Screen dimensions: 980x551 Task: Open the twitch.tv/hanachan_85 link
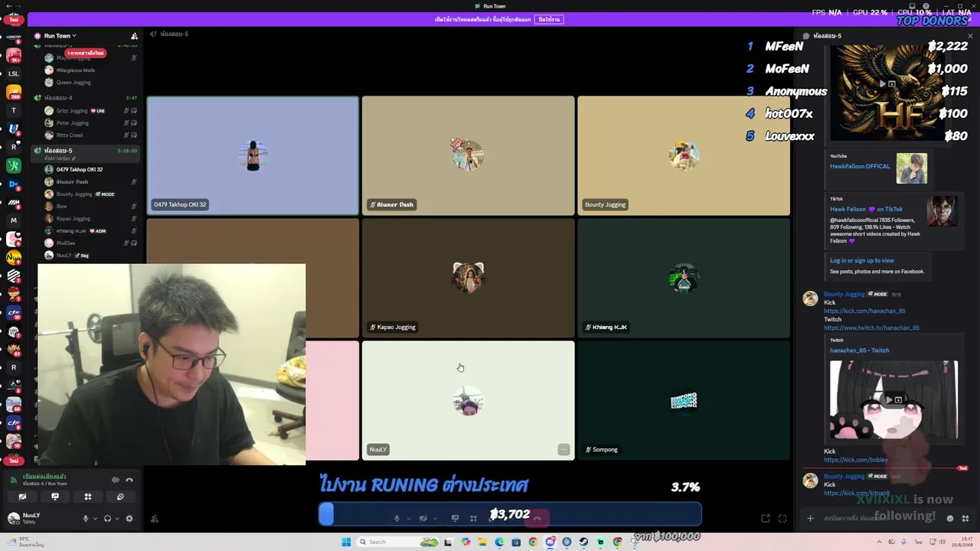coord(871,328)
